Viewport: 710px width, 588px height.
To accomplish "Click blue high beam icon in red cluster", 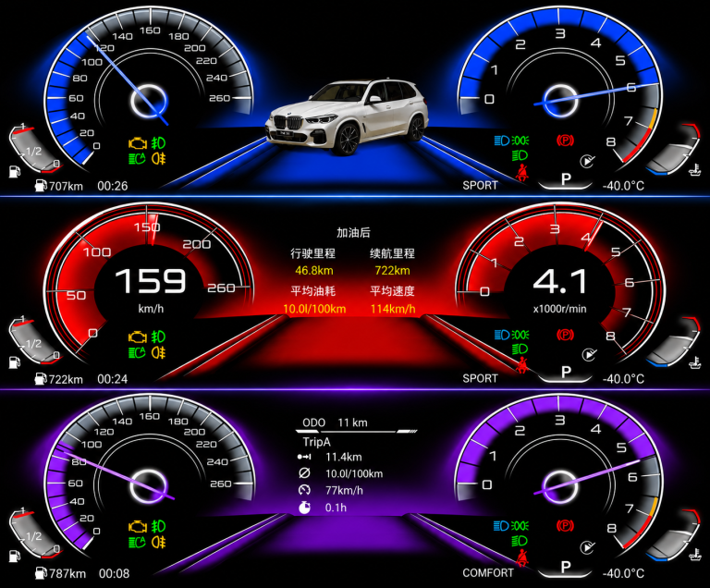I will pos(502,335).
